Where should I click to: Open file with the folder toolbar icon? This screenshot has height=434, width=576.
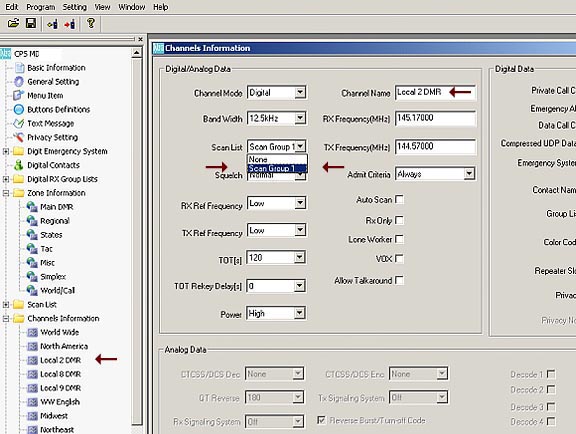click(13, 24)
